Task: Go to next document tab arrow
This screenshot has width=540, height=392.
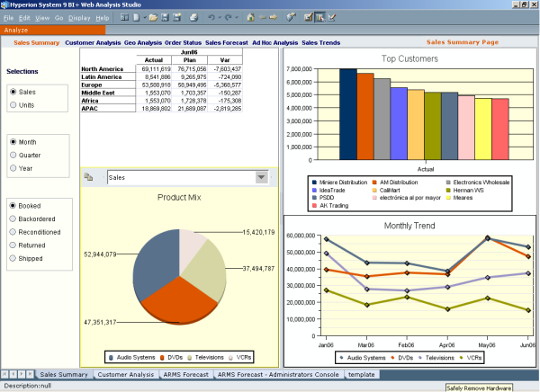Action: 22,374
